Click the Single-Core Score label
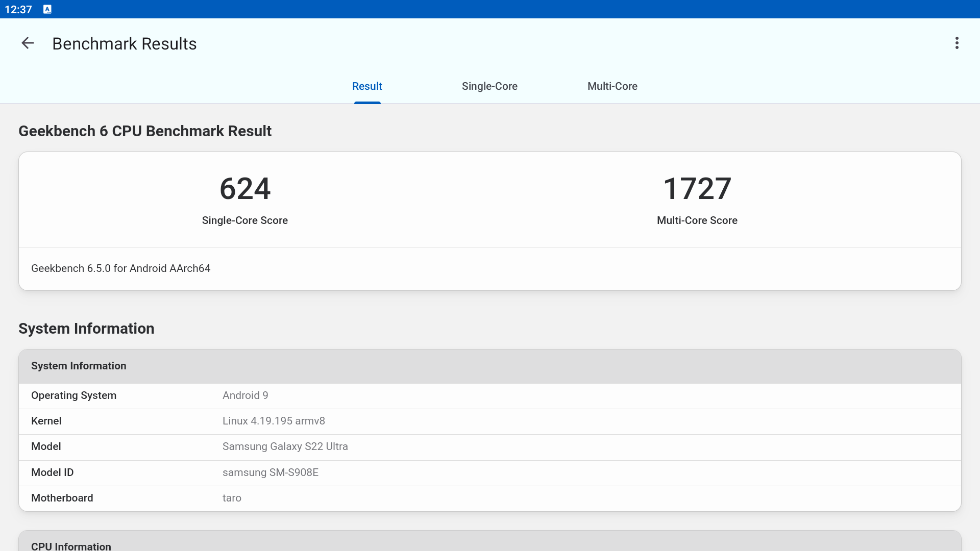The image size is (980, 551). pyautogui.click(x=245, y=220)
